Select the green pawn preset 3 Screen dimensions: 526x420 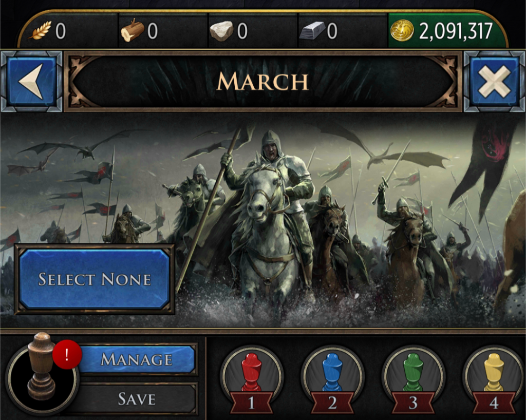[414, 377]
